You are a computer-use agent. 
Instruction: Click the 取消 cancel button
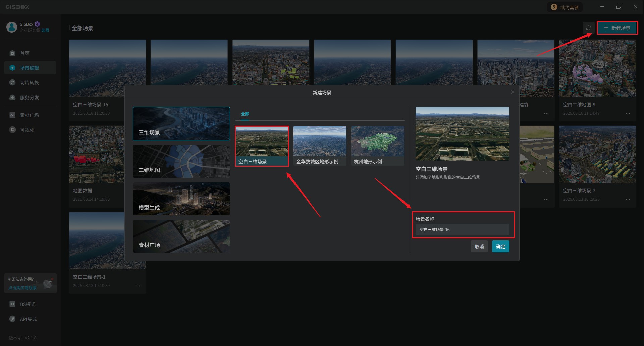pos(479,247)
